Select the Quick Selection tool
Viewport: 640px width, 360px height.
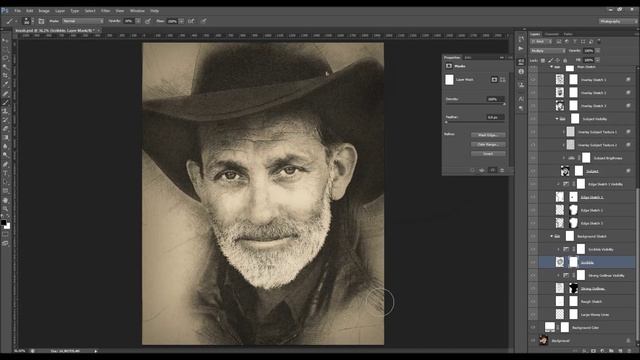click(5, 67)
